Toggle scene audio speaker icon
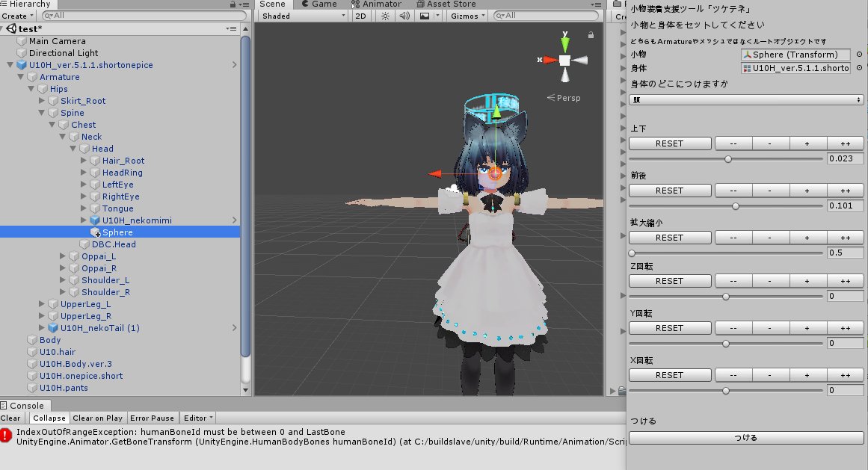Viewport: 868px width, 470px height. pos(404,16)
